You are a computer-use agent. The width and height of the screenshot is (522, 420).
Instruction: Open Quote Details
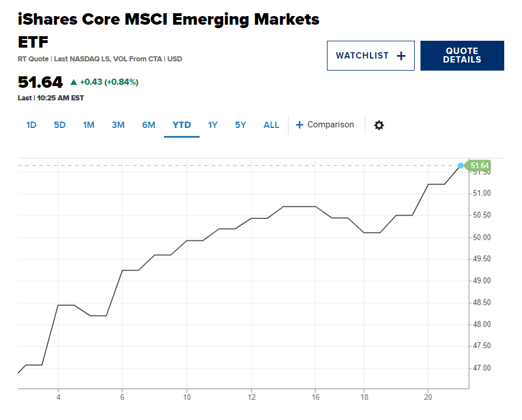click(462, 56)
